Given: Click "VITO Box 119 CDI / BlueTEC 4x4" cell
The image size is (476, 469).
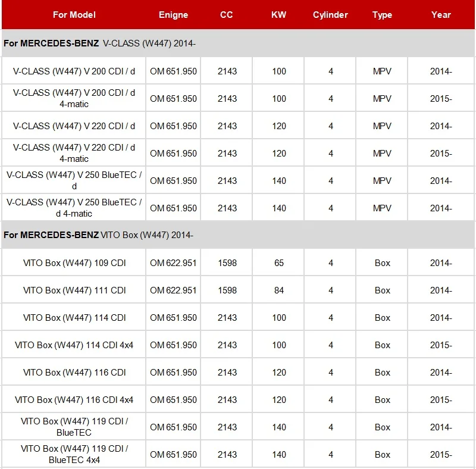Looking at the screenshot, I should pos(74,454).
